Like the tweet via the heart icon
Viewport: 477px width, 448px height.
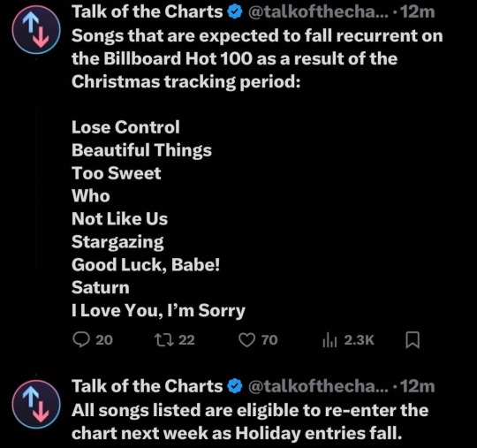coord(246,339)
